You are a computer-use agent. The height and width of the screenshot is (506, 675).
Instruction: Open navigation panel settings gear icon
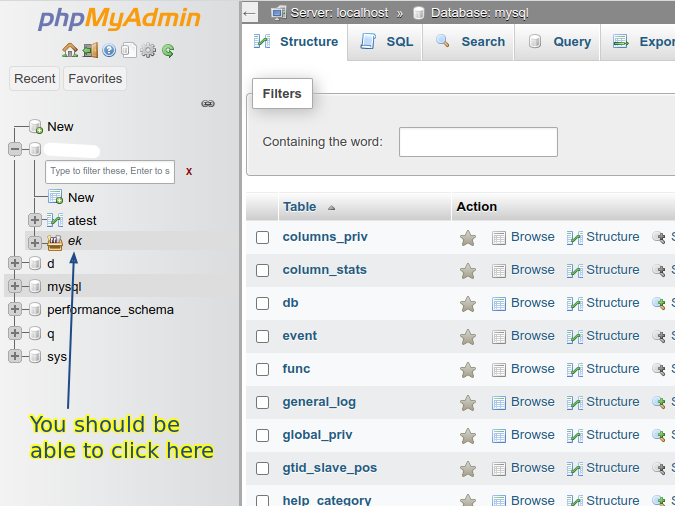coord(148,50)
